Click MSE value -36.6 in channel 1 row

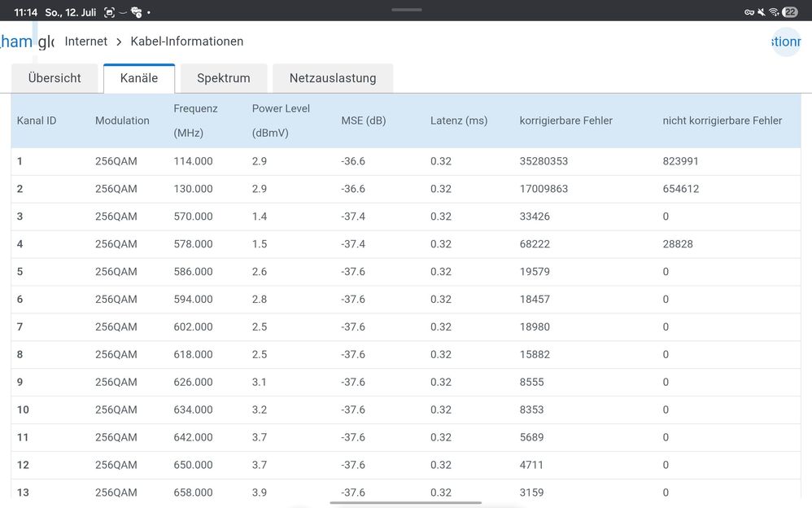tap(353, 161)
